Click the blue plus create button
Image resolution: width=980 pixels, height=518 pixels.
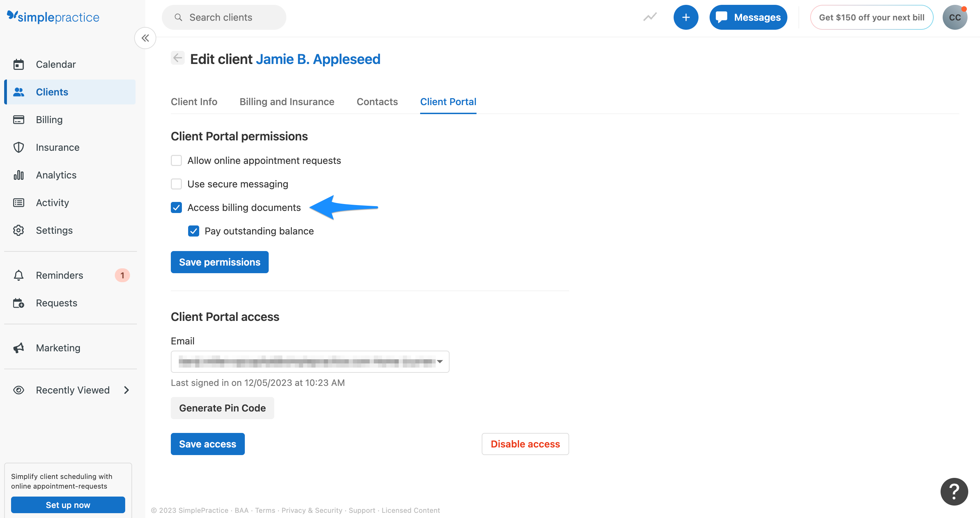(685, 18)
